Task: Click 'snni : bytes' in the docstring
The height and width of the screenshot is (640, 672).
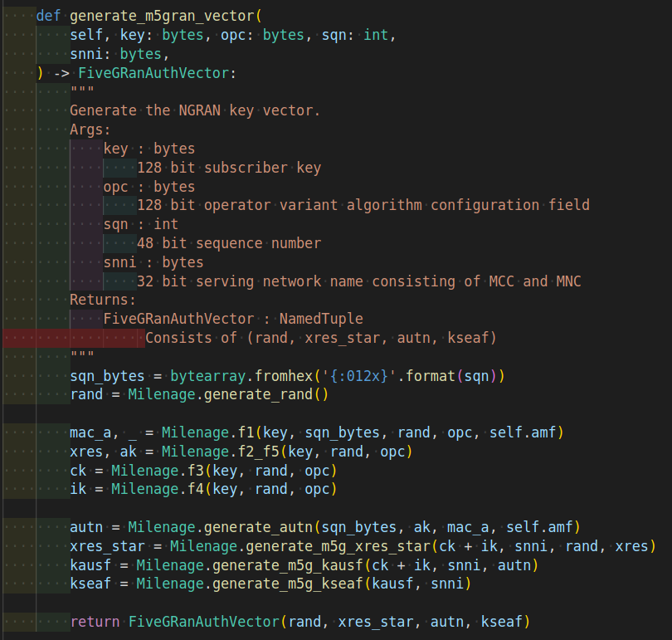Action: coord(153,262)
